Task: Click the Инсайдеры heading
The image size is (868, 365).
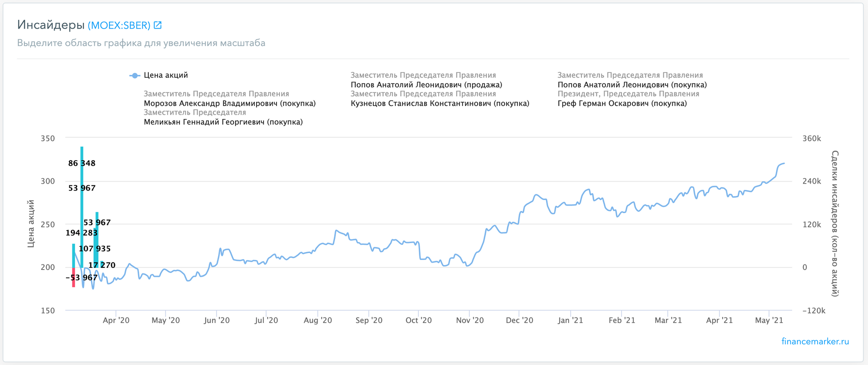Action: pos(51,25)
